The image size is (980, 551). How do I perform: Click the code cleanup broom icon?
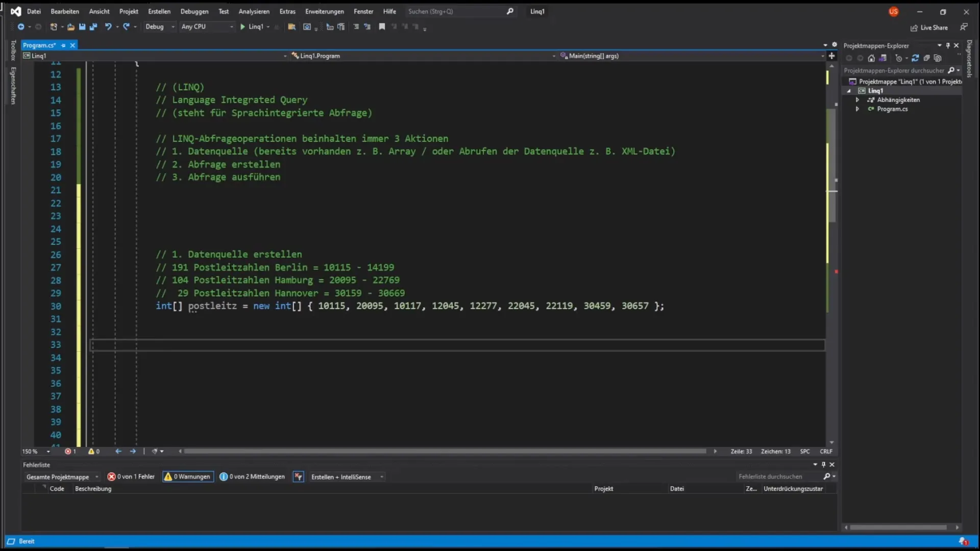coord(155,452)
